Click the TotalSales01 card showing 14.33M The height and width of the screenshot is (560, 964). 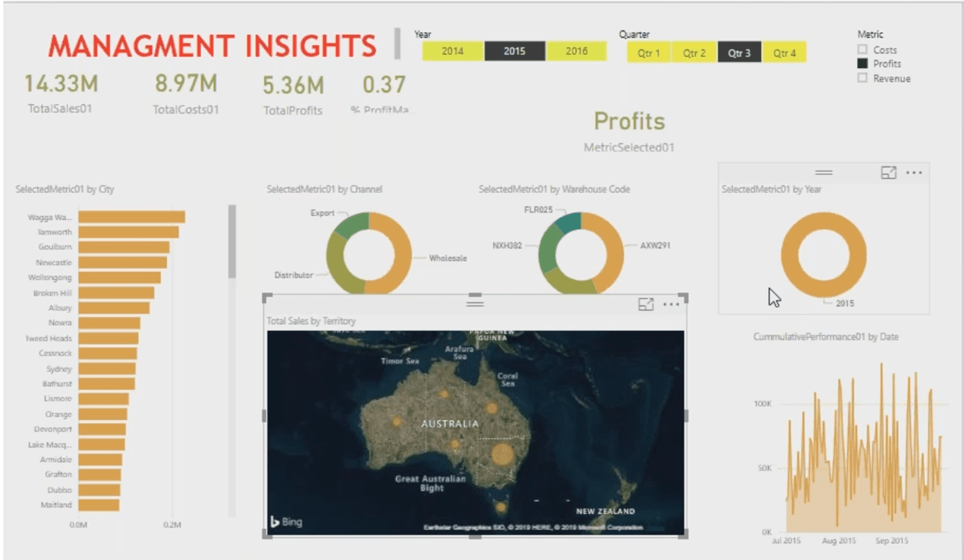[x=61, y=94]
